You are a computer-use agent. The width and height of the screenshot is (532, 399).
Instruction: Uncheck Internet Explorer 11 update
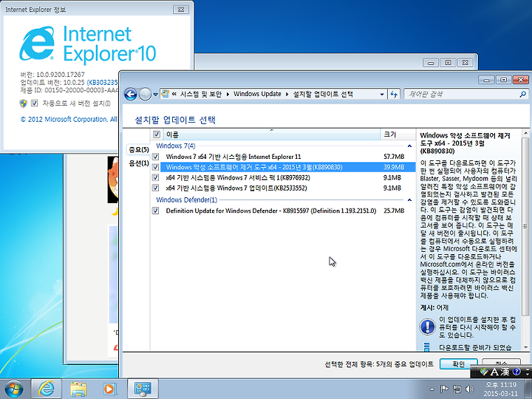[155, 157]
